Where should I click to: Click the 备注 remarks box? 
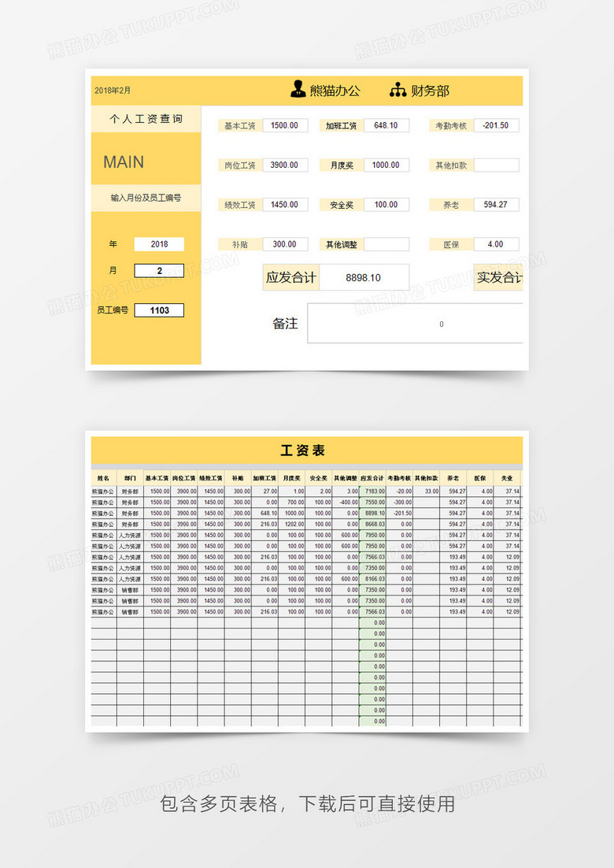coord(415,324)
